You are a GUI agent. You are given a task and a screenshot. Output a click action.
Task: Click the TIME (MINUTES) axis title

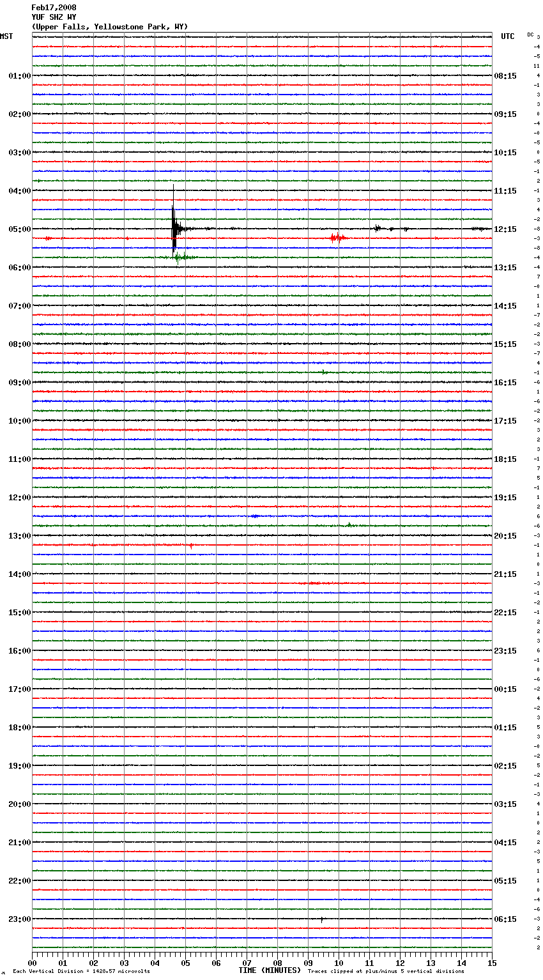[x=270, y=970]
